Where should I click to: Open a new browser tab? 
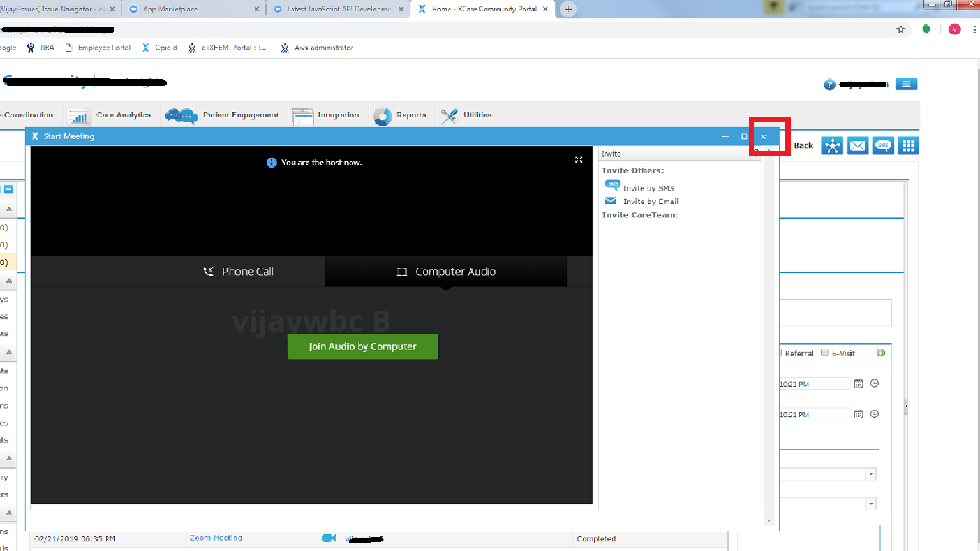click(568, 9)
